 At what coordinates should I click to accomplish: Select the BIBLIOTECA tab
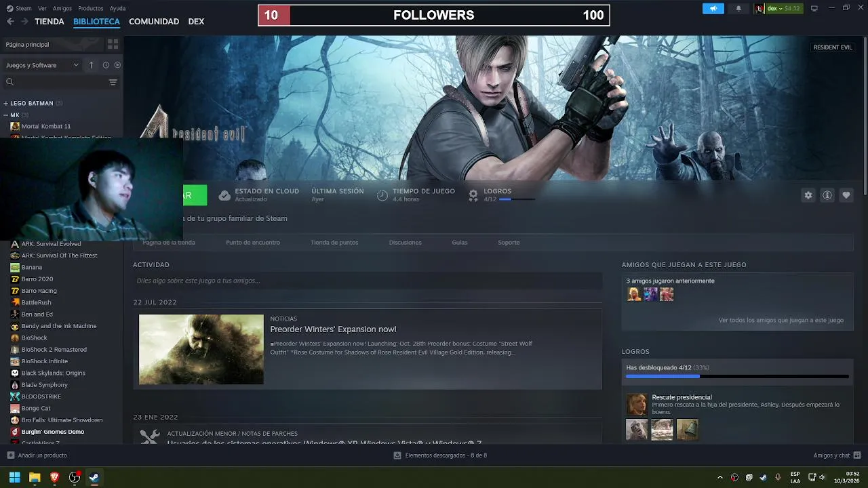click(96, 22)
